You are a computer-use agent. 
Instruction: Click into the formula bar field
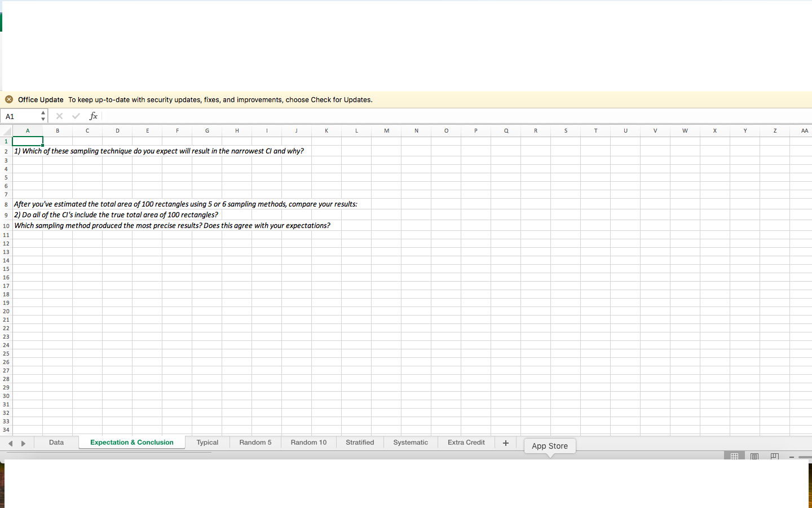click(457, 116)
